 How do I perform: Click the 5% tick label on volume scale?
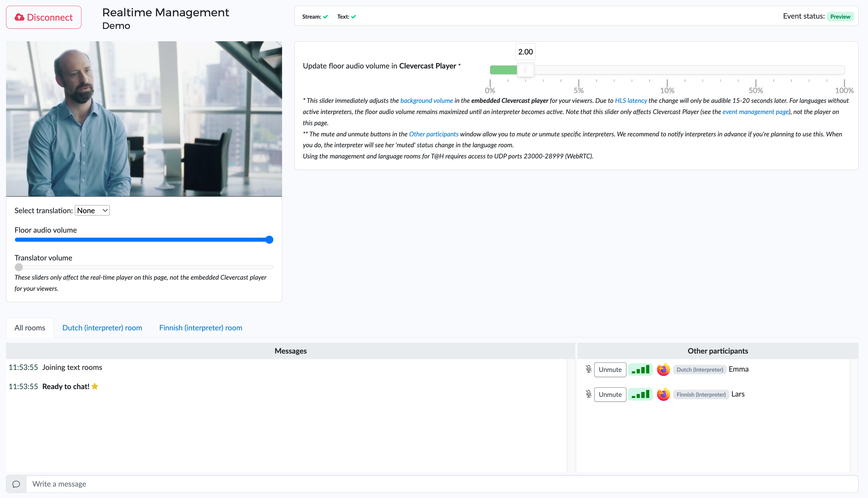coord(578,90)
